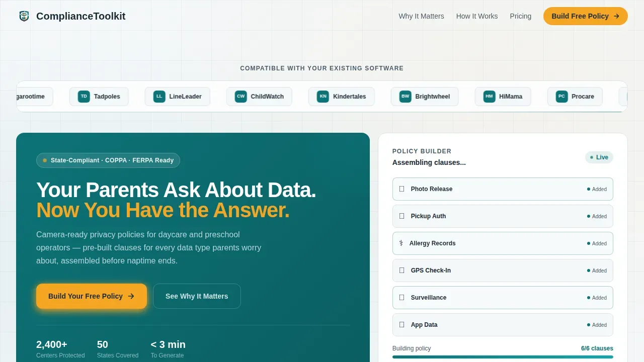Click the Building policy progress bar
Viewport: 644px width, 362px height.
503,357
